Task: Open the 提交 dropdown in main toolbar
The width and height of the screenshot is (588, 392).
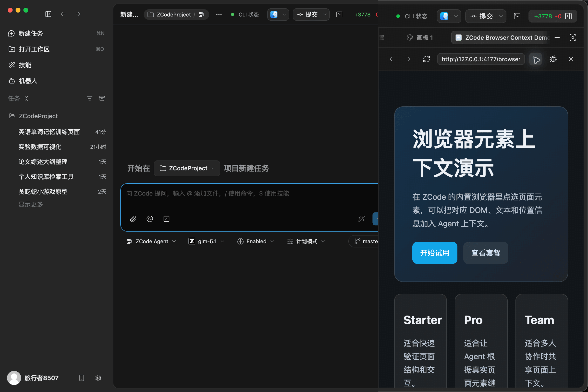Action: (x=311, y=15)
